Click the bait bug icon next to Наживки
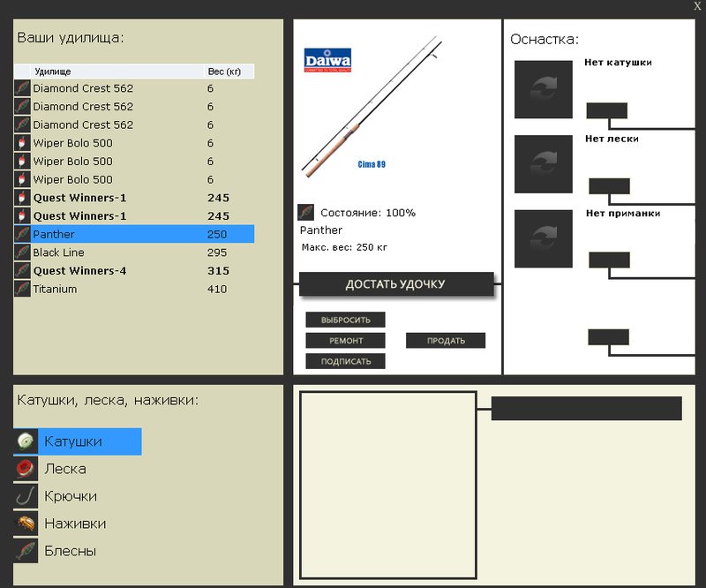This screenshot has width=706, height=588. [26, 524]
